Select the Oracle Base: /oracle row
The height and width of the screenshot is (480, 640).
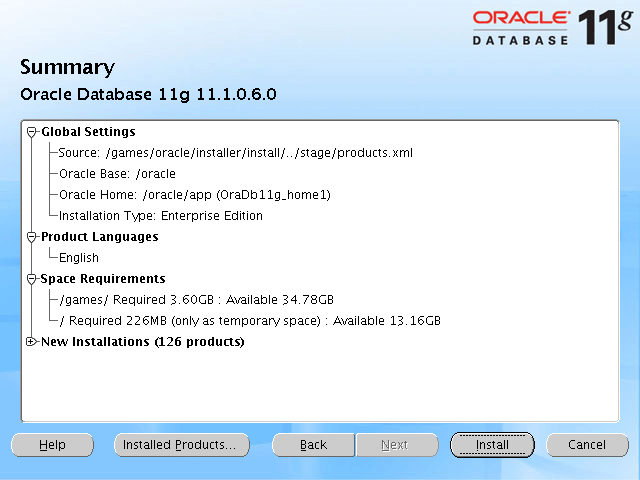tap(118, 174)
